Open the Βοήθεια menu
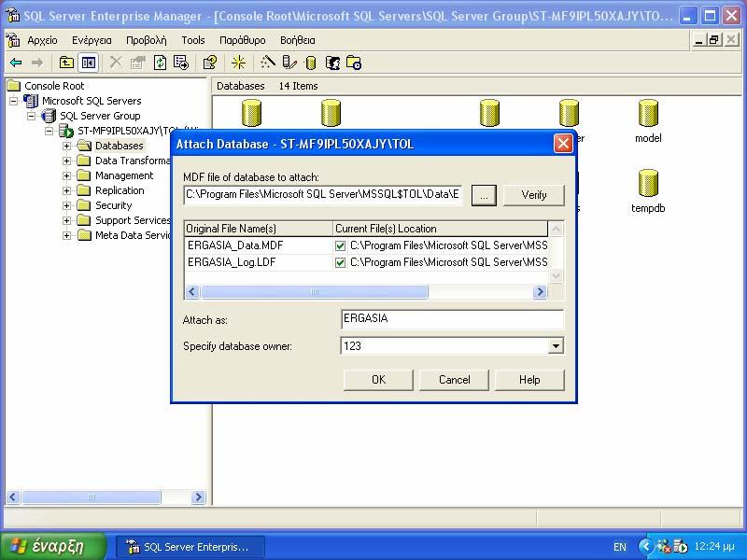 [298, 40]
